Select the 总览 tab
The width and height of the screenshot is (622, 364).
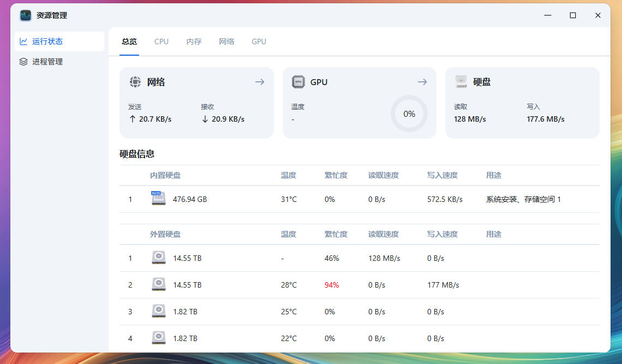(129, 41)
